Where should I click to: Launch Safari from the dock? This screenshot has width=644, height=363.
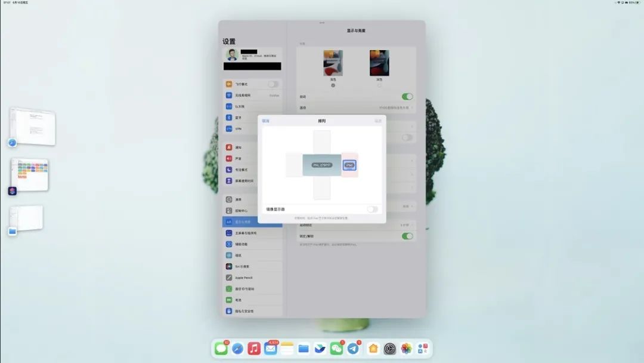(x=237, y=349)
